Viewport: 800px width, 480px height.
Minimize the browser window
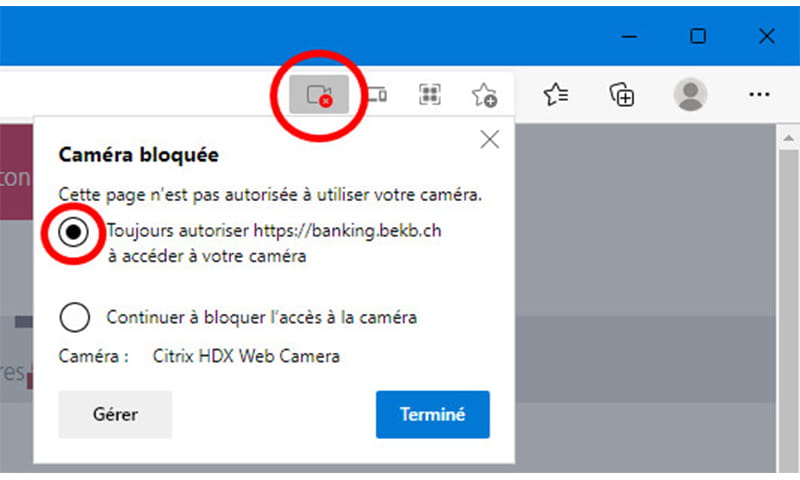click(x=630, y=36)
